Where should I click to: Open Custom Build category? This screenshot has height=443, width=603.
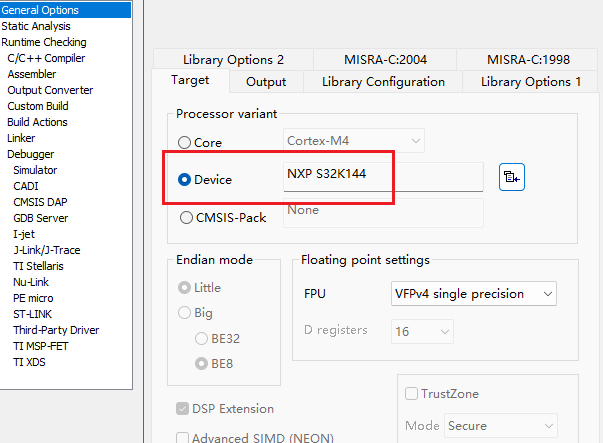pos(38,106)
